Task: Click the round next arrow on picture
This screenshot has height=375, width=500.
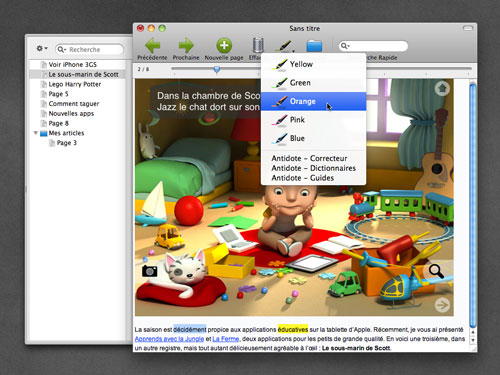Action: click(x=442, y=305)
